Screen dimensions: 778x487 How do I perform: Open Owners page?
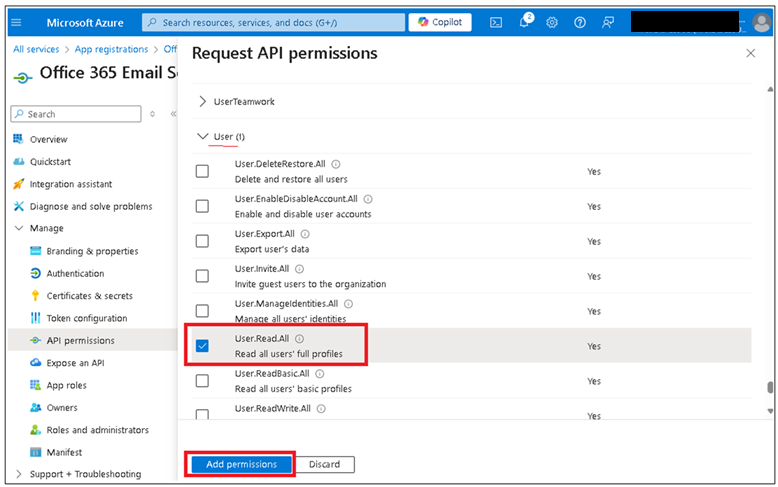[62, 407]
